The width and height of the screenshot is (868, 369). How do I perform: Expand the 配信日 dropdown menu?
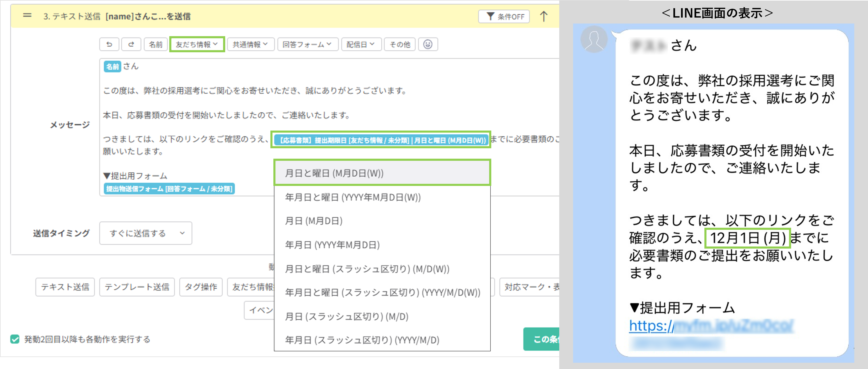click(360, 44)
